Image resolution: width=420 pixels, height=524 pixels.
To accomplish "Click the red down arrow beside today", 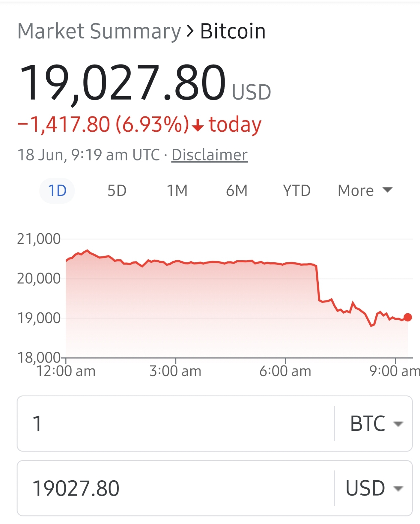I will pos(198,126).
